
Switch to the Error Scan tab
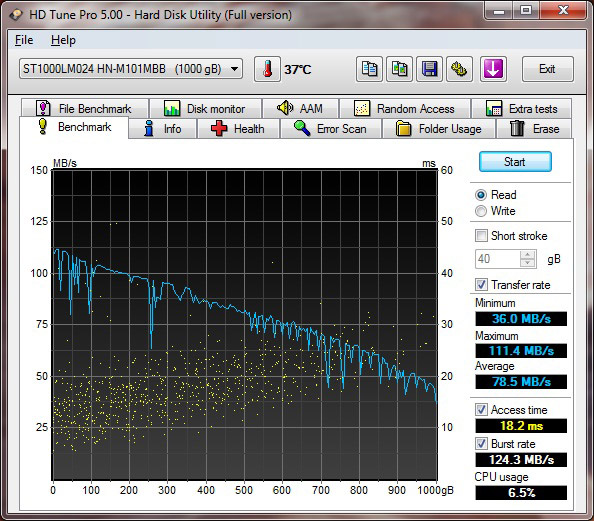coord(331,129)
